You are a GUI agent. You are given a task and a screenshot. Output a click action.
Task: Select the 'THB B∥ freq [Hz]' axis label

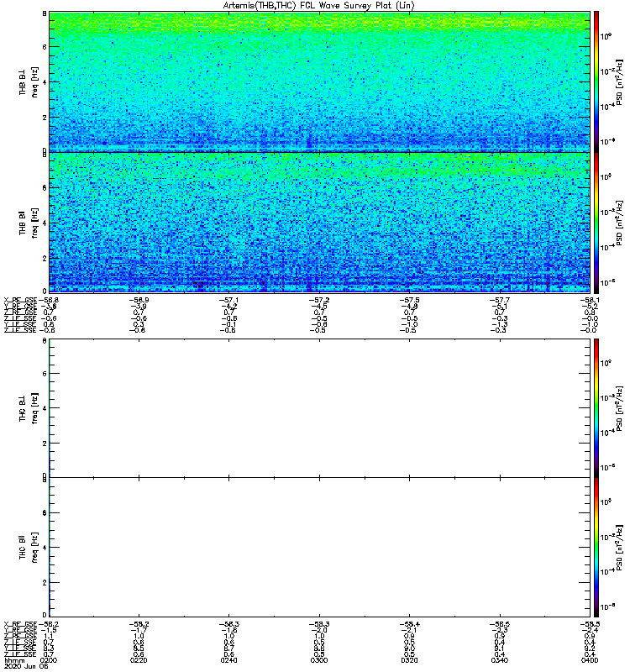[x=29, y=223]
